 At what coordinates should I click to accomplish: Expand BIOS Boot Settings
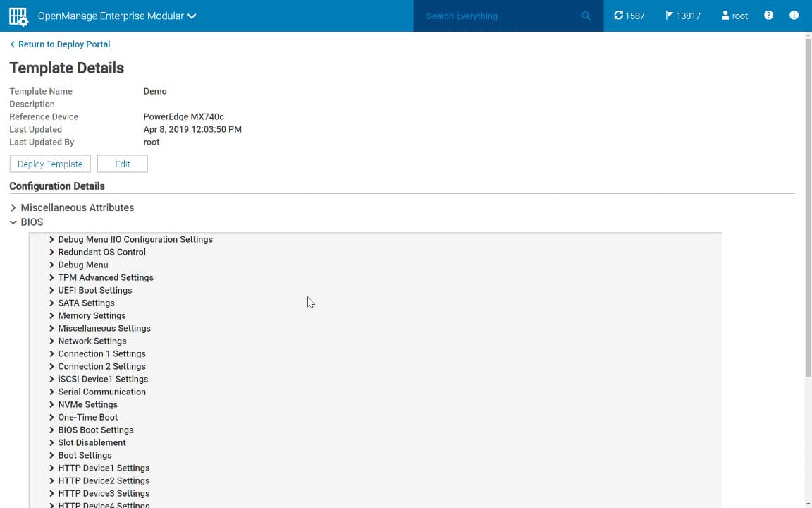91,430
